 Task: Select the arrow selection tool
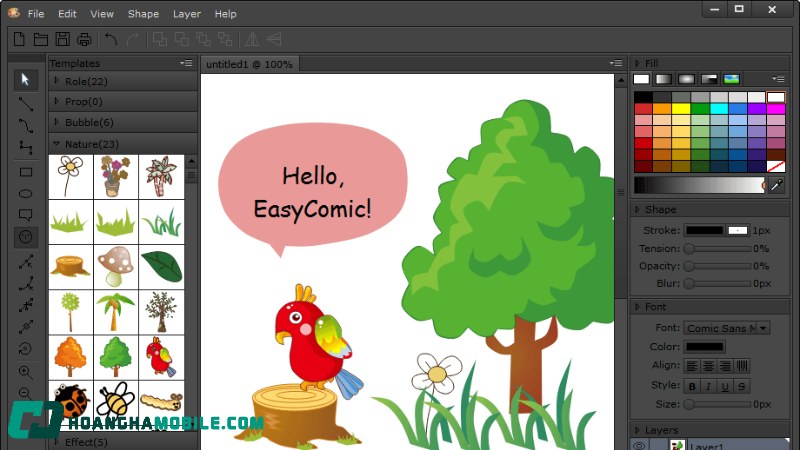click(26, 80)
